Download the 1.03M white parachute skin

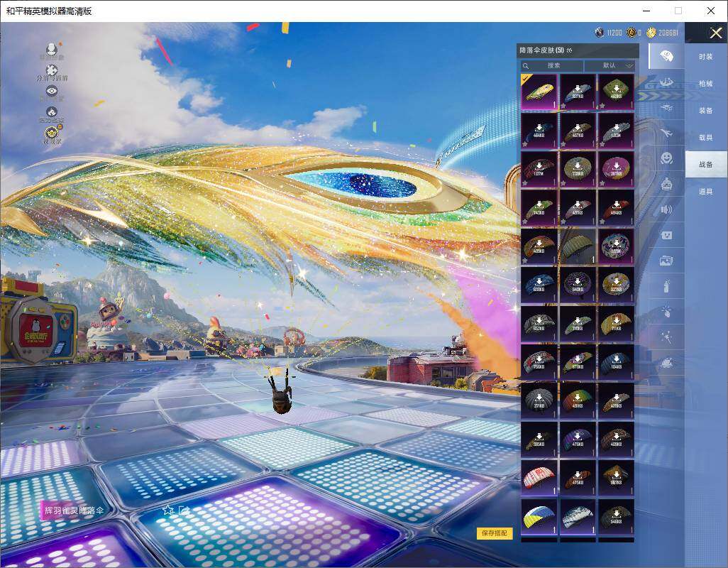click(x=616, y=131)
